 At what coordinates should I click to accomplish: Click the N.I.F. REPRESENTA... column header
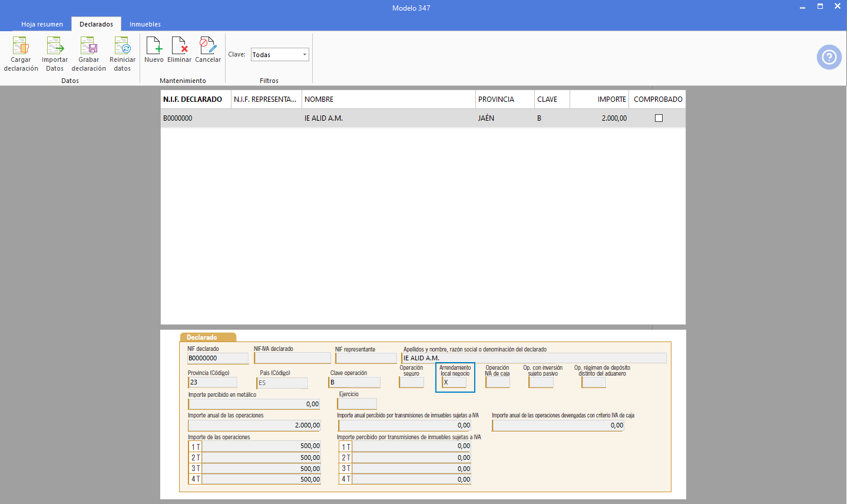pos(266,100)
